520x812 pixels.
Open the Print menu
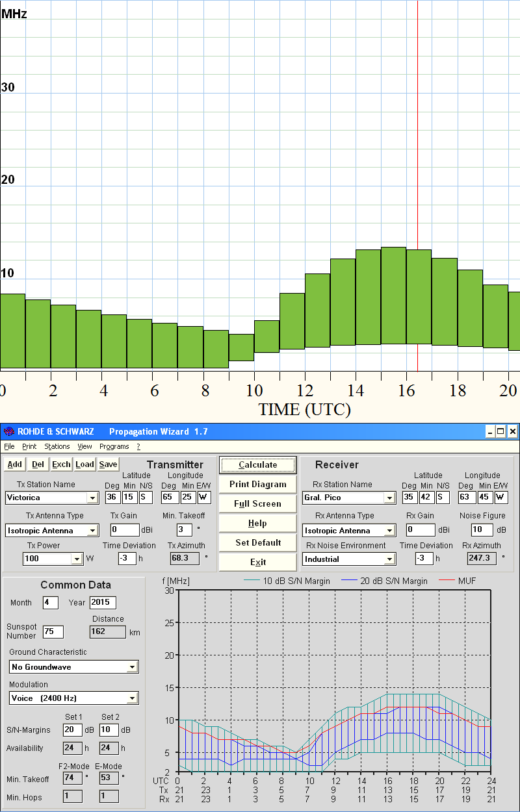(x=29, y=446)
